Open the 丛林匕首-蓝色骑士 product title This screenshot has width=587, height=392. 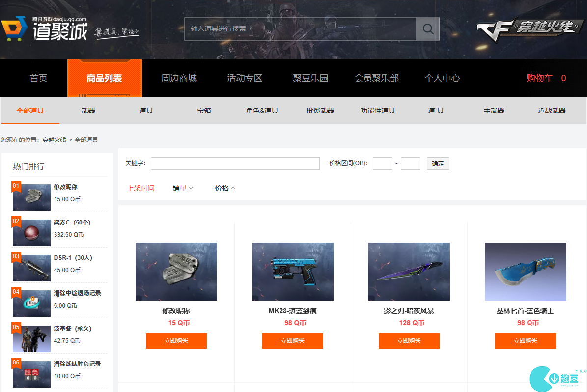(x=525, y=311)
